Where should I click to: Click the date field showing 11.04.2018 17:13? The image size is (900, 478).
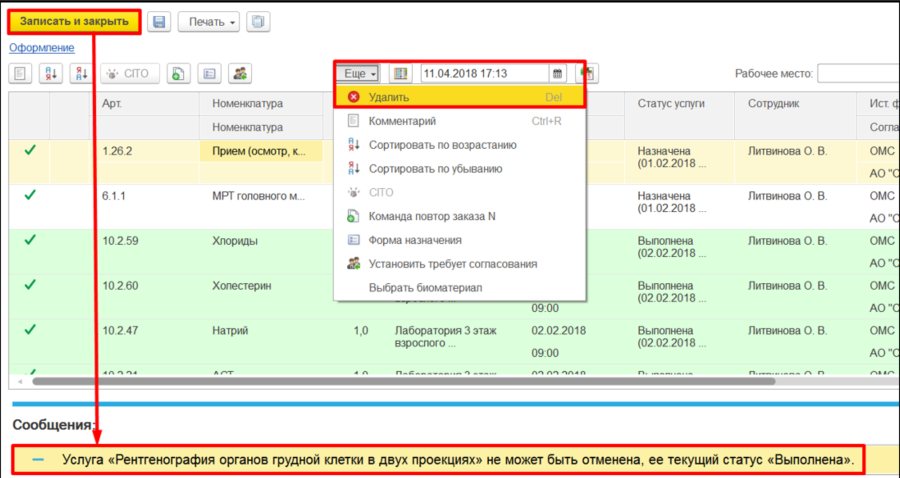[x=482, y=73]
